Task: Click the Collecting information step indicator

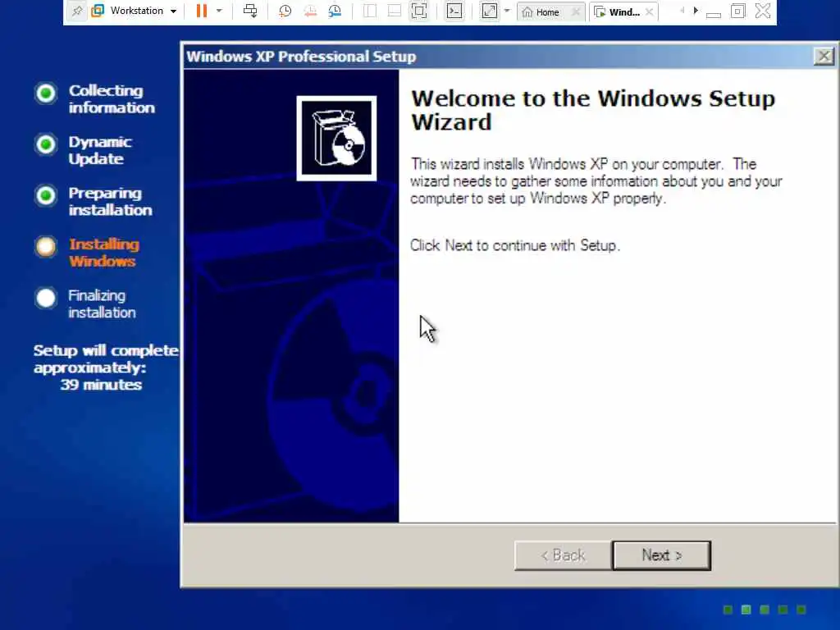Action: [46, 94]
